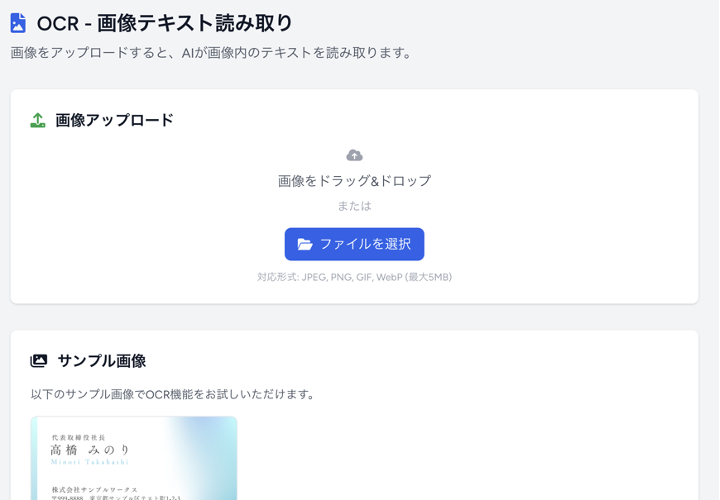
Task: Click the blue OCR image-file icon in the page title
Action: click(x=18, y=23)
